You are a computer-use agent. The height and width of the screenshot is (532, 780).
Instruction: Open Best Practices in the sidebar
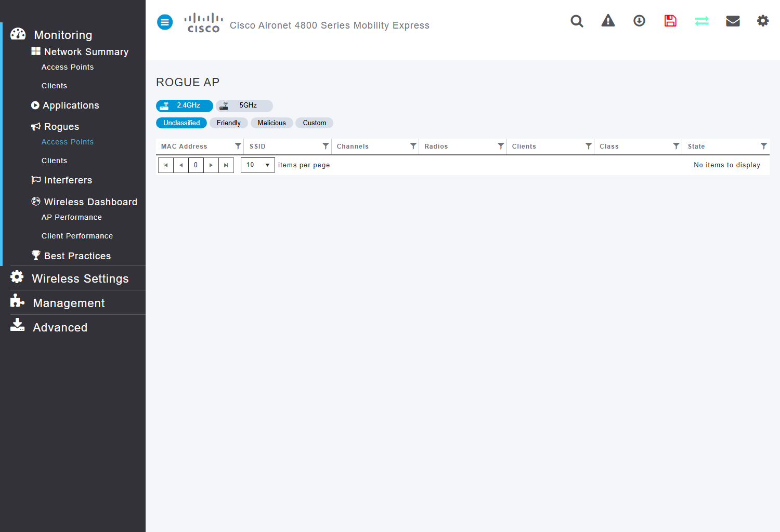[77, 256]
